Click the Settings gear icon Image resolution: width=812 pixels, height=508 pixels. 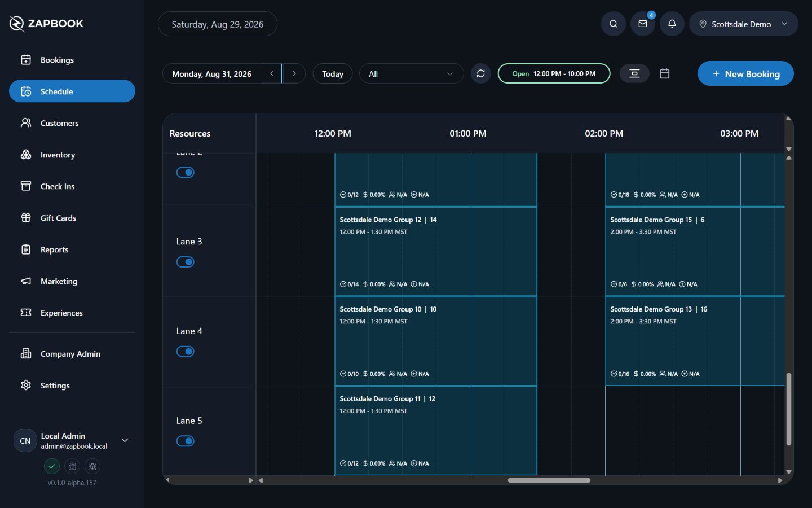point(26,386)
